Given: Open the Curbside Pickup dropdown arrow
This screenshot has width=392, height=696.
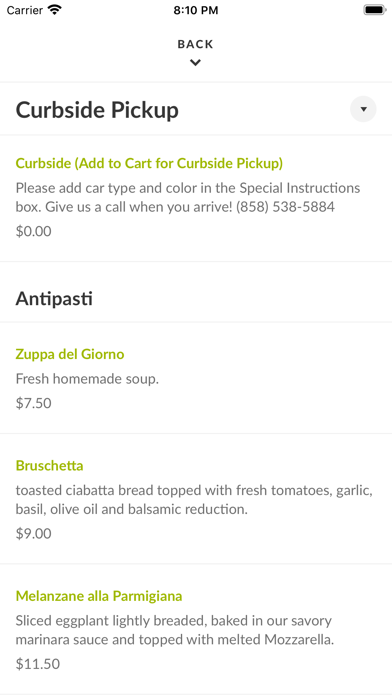Looking at the screenshot, I should pyautogui.click(x=363, y=109).
